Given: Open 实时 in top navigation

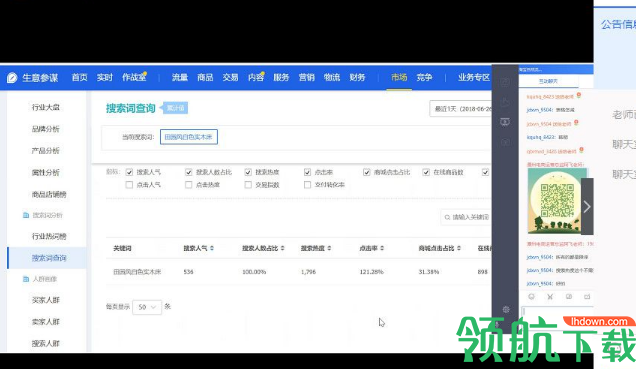Looking at the screenshot, I should click(x=105, y=77).
